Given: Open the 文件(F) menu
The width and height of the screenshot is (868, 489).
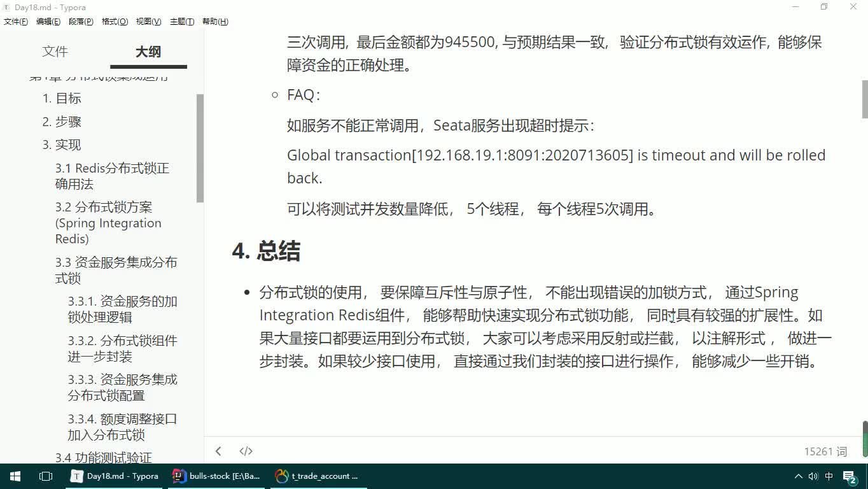Looking at the screenshot, I should click(15, 22).
